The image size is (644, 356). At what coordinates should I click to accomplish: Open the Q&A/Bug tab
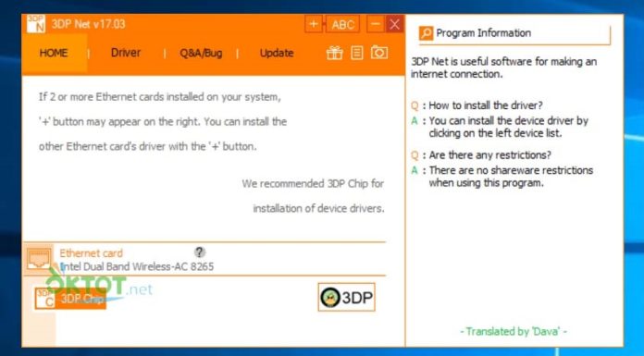[201, 54]
